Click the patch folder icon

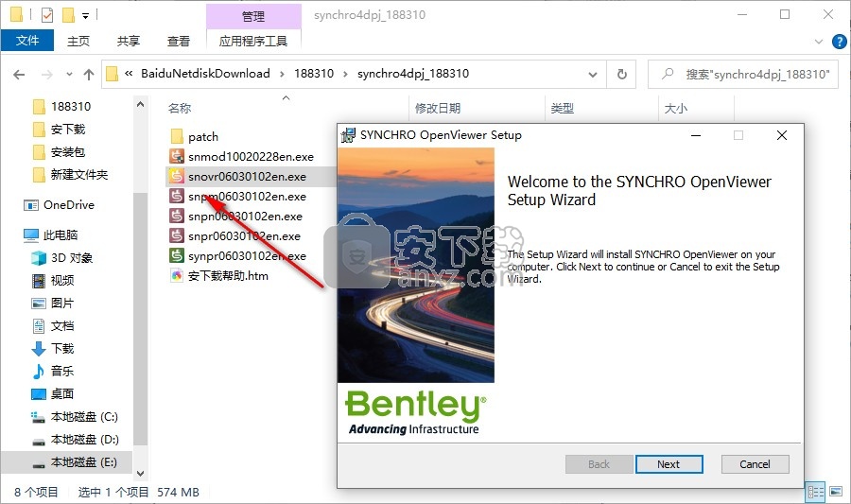(177, 136)
